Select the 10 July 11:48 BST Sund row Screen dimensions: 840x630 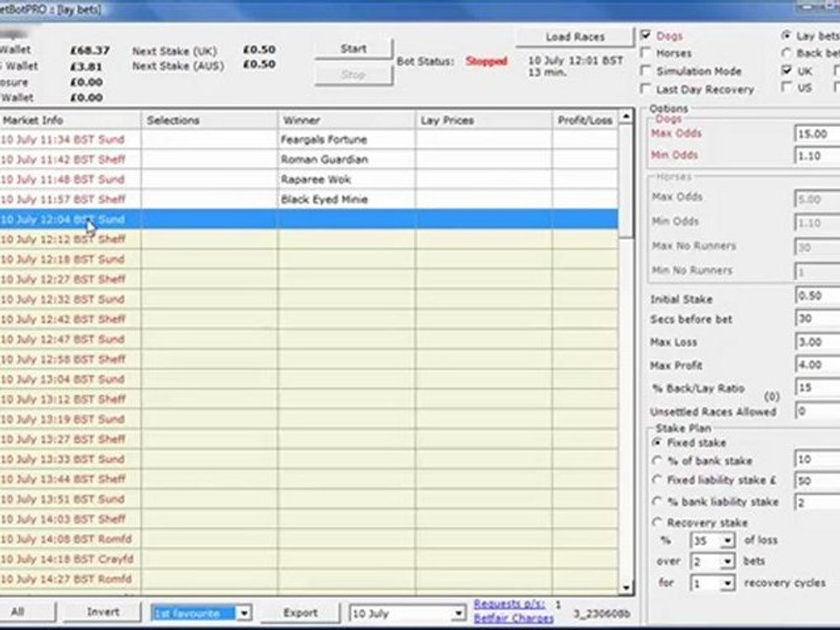[x=309, y=178]
